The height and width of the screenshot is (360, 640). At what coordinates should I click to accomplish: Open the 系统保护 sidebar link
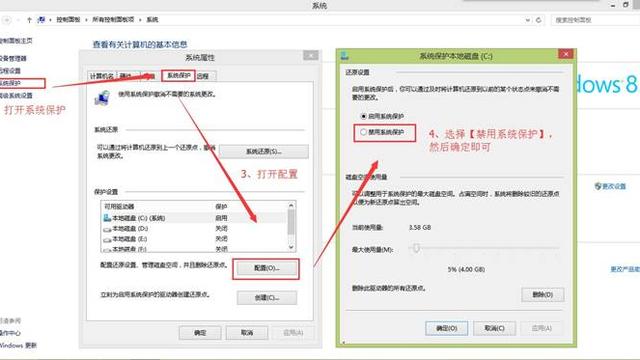coord(10,83)
